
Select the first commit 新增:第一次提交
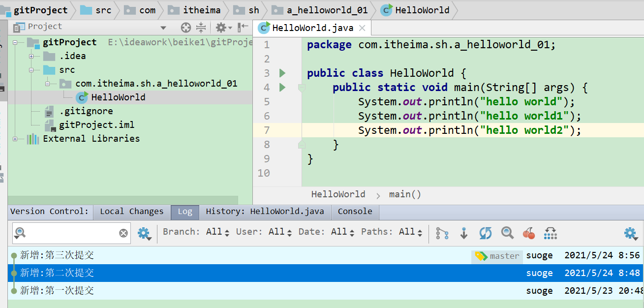click(x=57, y=291)
